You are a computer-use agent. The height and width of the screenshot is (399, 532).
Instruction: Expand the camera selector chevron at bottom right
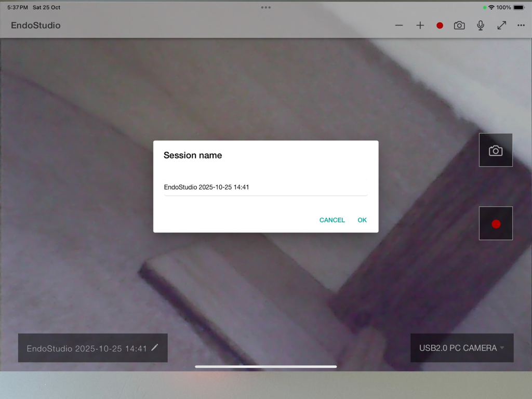tap(502, 349)
